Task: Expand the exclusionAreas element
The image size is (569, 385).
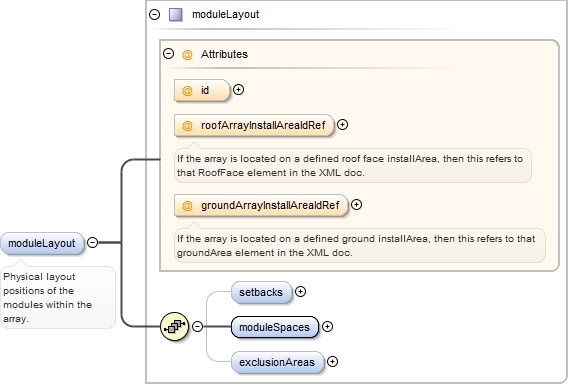Action: pyautogui.click(x=332, y=361)
